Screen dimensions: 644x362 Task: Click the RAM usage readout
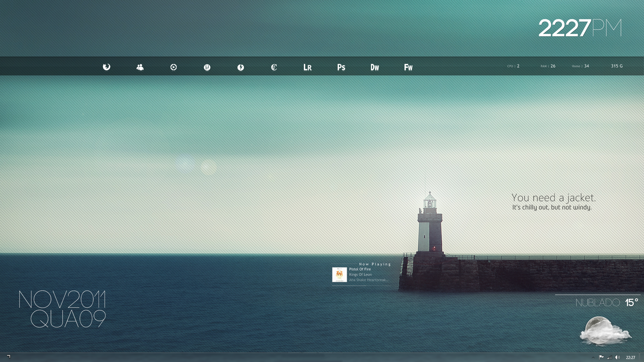548,66
